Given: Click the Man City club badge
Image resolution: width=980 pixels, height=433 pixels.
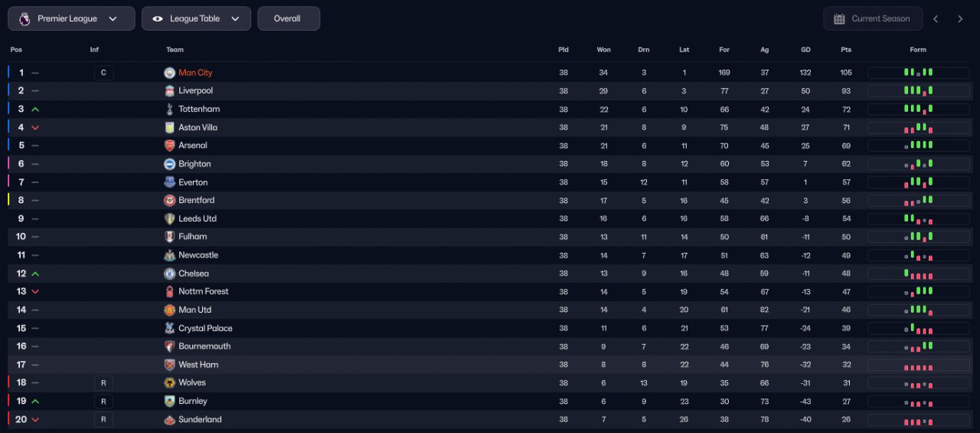Looking at the screenshot, I should [169, 73].
